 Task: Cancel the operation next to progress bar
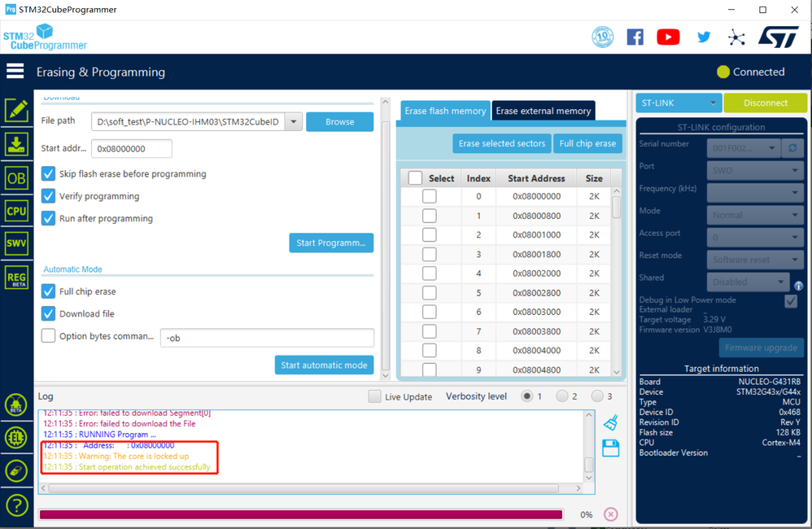click(x=611, y=514)
